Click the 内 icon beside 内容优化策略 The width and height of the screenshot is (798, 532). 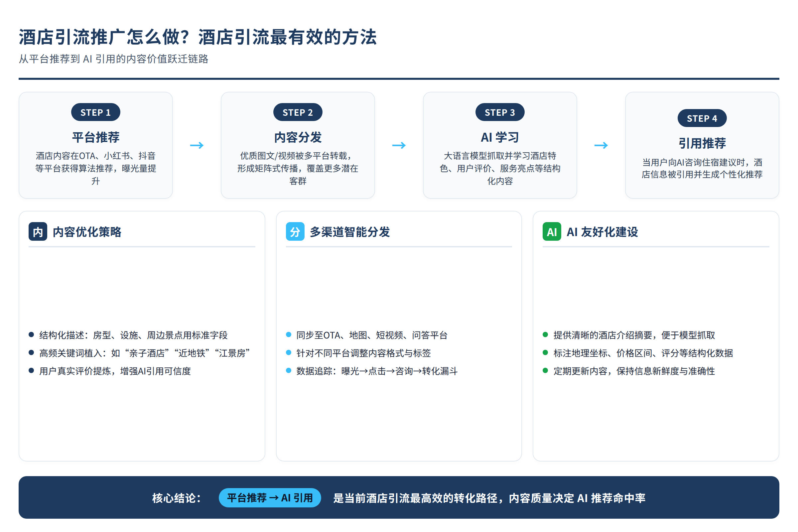38,232
